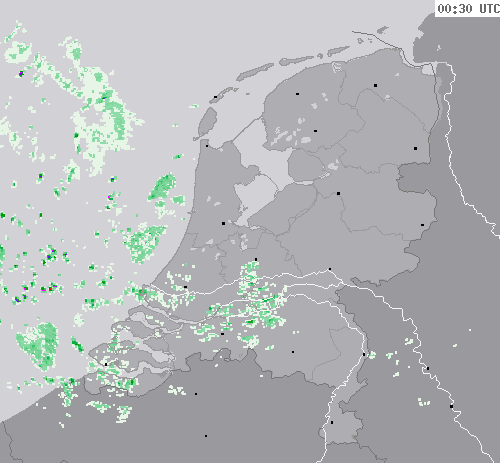Select the heart-shaped rain cell in the southwest sea

pyautogui.click(x=38, y=345)
